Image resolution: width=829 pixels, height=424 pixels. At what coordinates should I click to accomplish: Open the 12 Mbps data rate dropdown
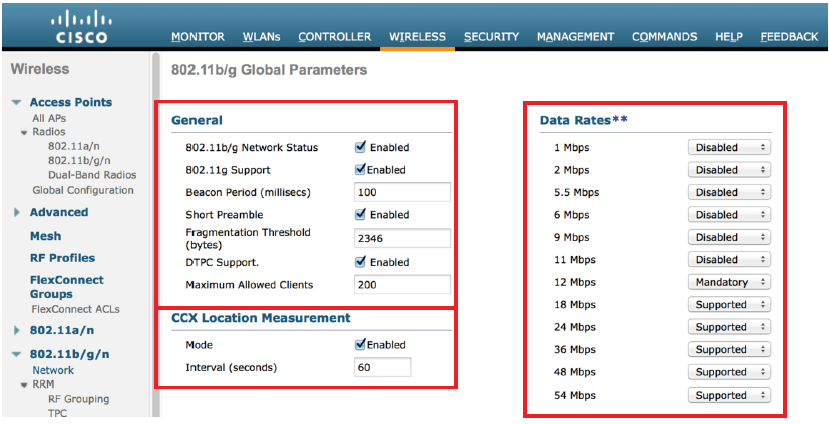729,282
